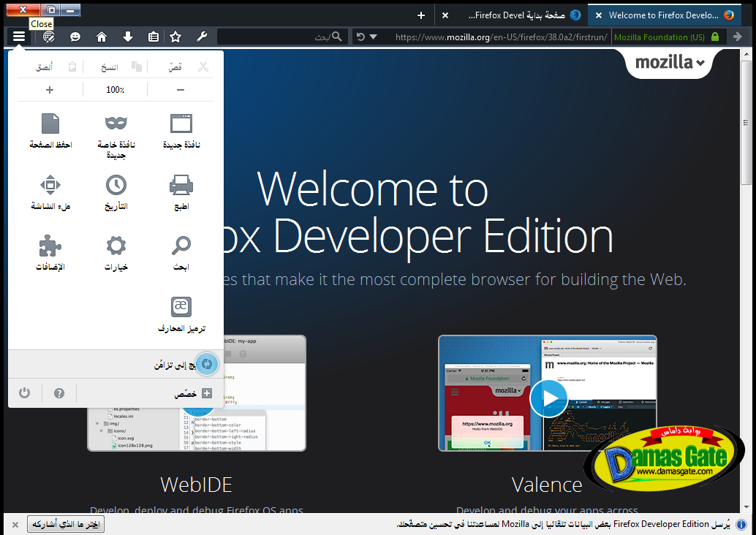This screenshot has height=535, width=756.
Task: Click the smiley chat icon in toolbar
Action: (75, 37)
